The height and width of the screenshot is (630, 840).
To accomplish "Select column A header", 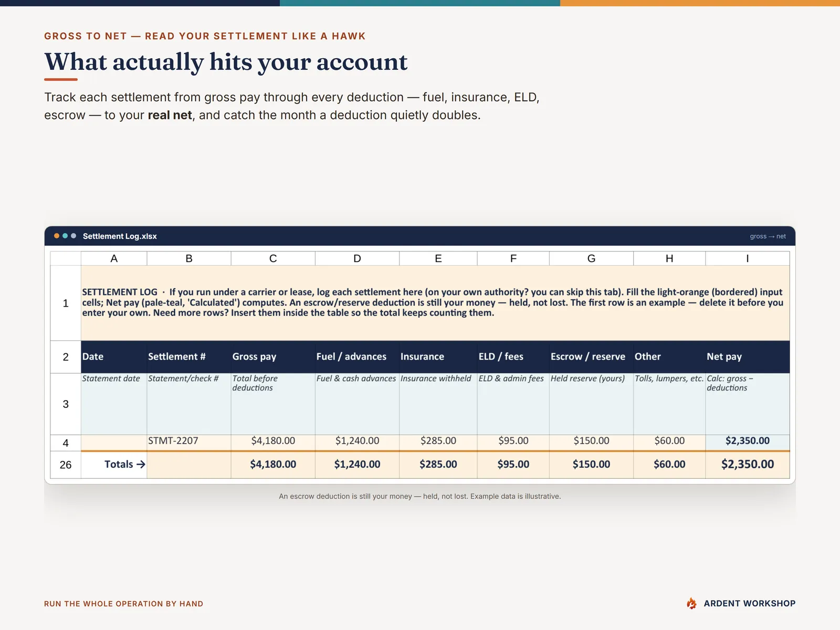I will pos(114,258).
